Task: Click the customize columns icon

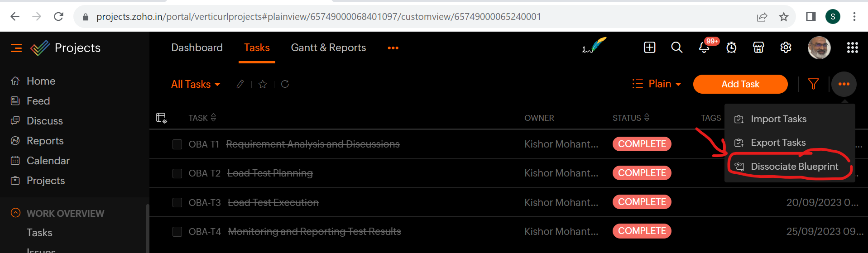Action: (x=161, y=118)
